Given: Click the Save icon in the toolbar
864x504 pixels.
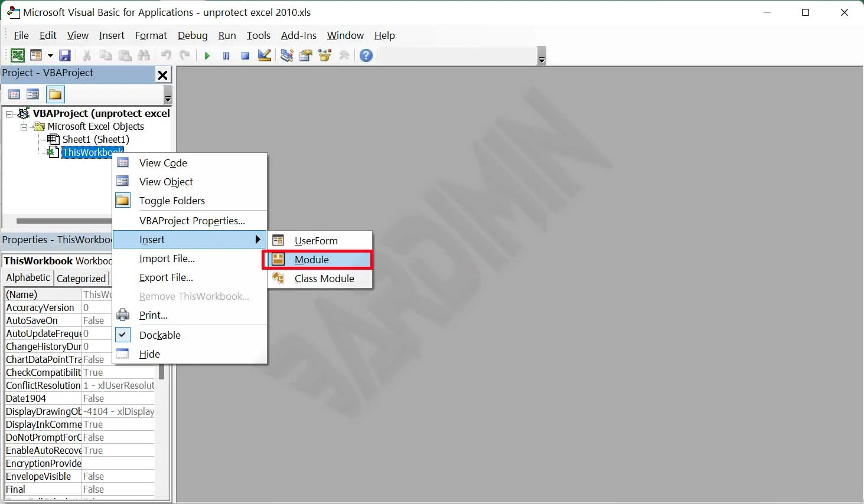Looking at the screenshot, I should 65,55.
